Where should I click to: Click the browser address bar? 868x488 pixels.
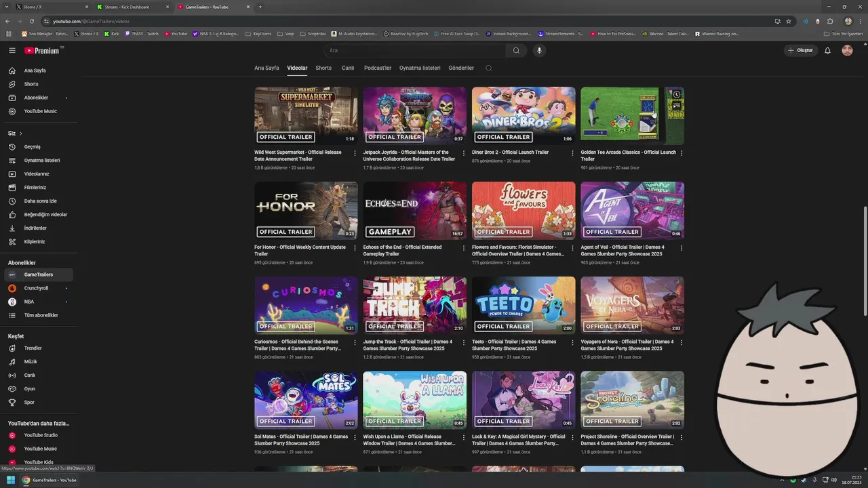(407, 21)
